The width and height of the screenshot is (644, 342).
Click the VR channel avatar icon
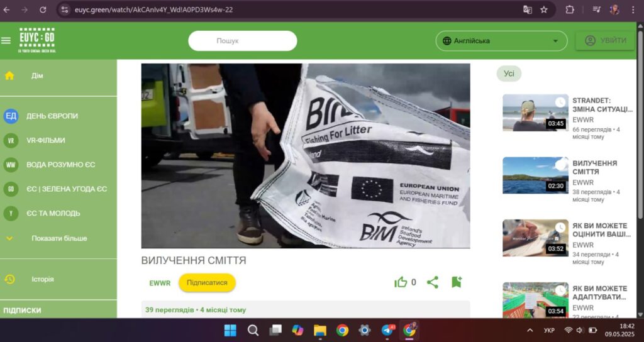pyautogui.click(x=11, y=140)
